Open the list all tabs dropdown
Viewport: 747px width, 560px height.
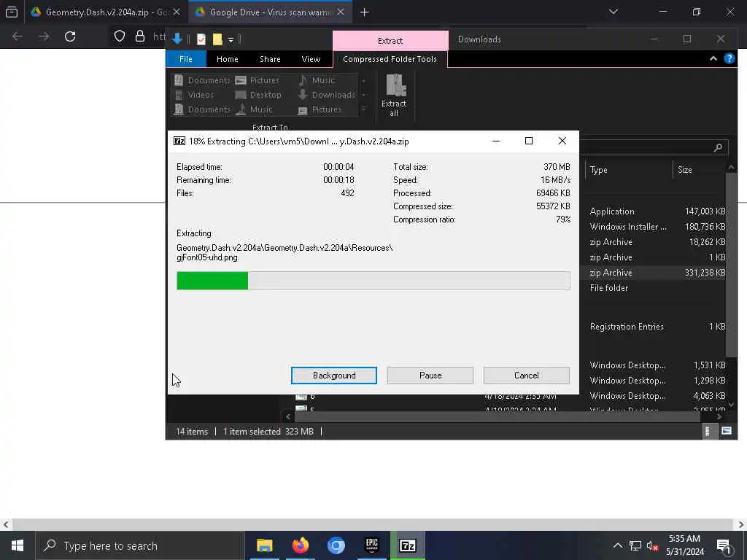pyautogui.click(x=614, y=12)
